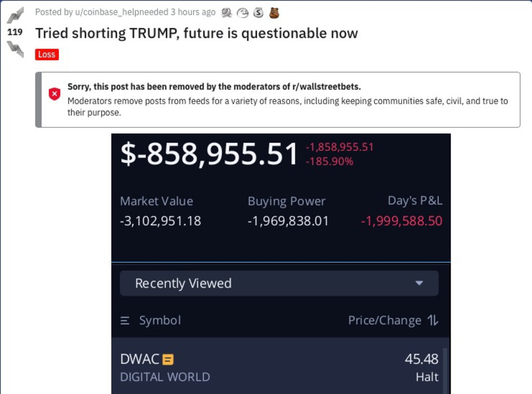Open the Symbol column list menu icon

click(125, 321)
